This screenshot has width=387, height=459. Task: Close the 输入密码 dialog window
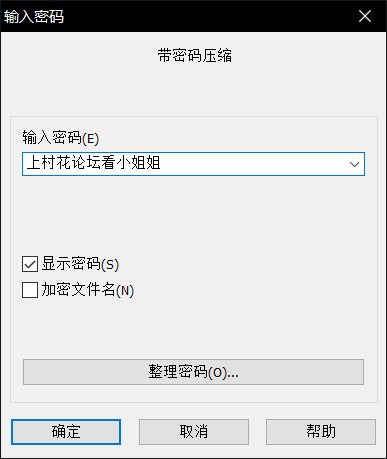coord(365,16)
